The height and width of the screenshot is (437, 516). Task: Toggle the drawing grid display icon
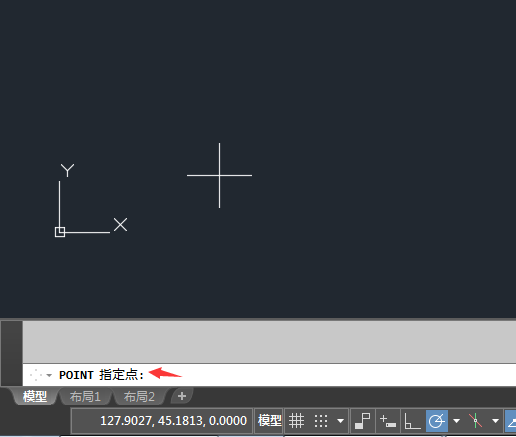pos(296,421)
